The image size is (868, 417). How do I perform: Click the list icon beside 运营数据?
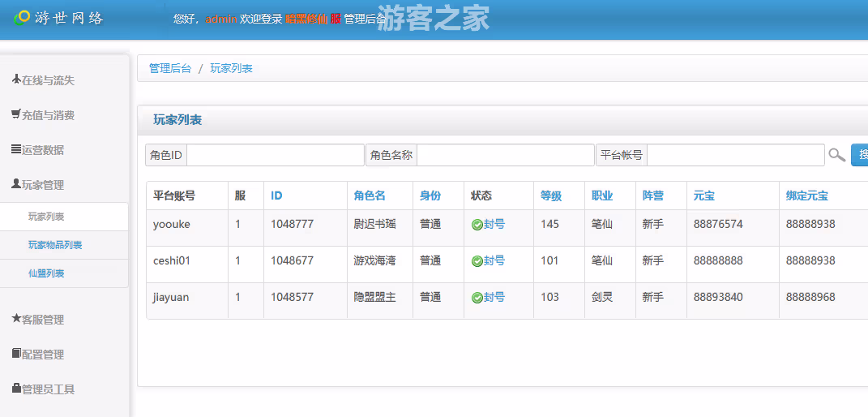point(16,149)
